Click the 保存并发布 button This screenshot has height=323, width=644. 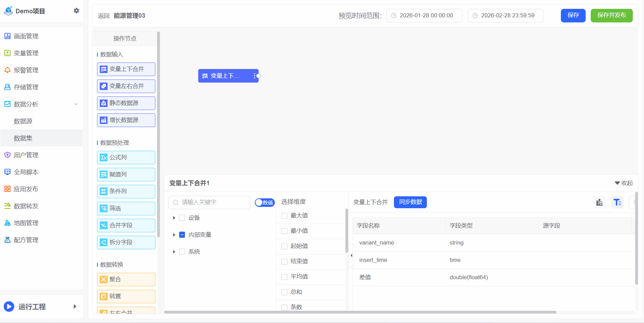click(x=611, y=15)
